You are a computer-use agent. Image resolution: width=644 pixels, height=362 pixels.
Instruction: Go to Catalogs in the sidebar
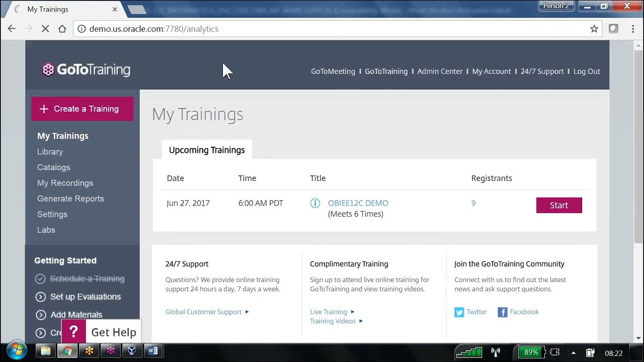click(53, 167)
